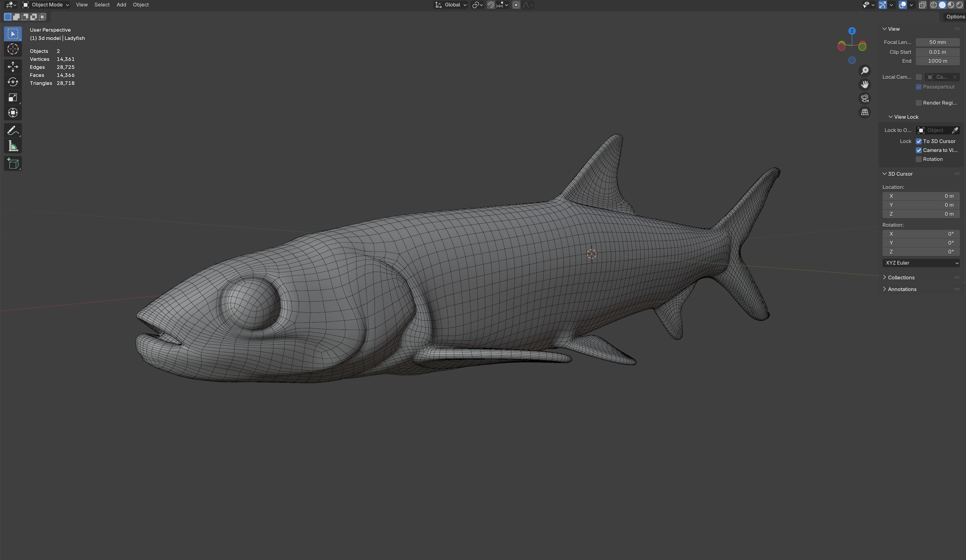The width and height of the screenshot is (966, 560).
Task: Click the Focal Length value field
Action: [x=937, y=42]
